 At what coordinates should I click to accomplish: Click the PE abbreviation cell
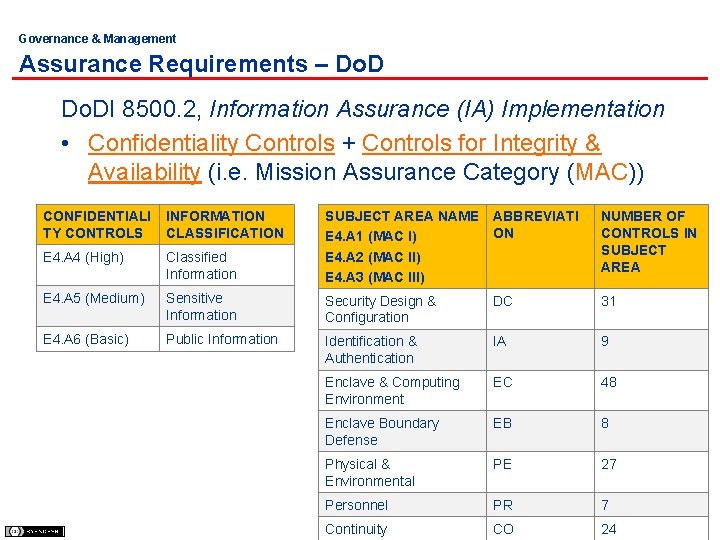coord(540,472)
